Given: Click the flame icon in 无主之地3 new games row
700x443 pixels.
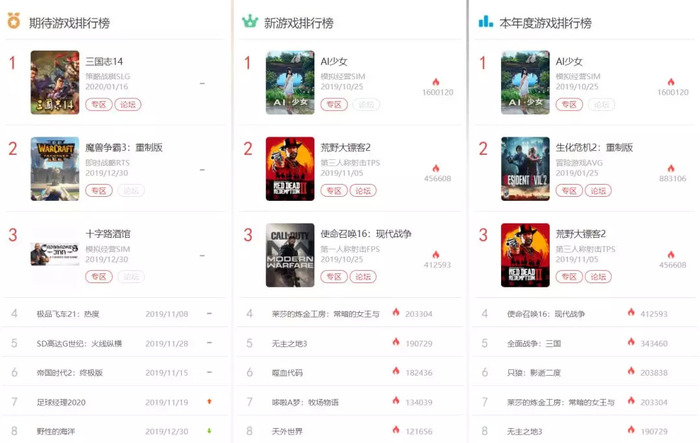Looking at the screenshot, I should [x=396, y=342].
